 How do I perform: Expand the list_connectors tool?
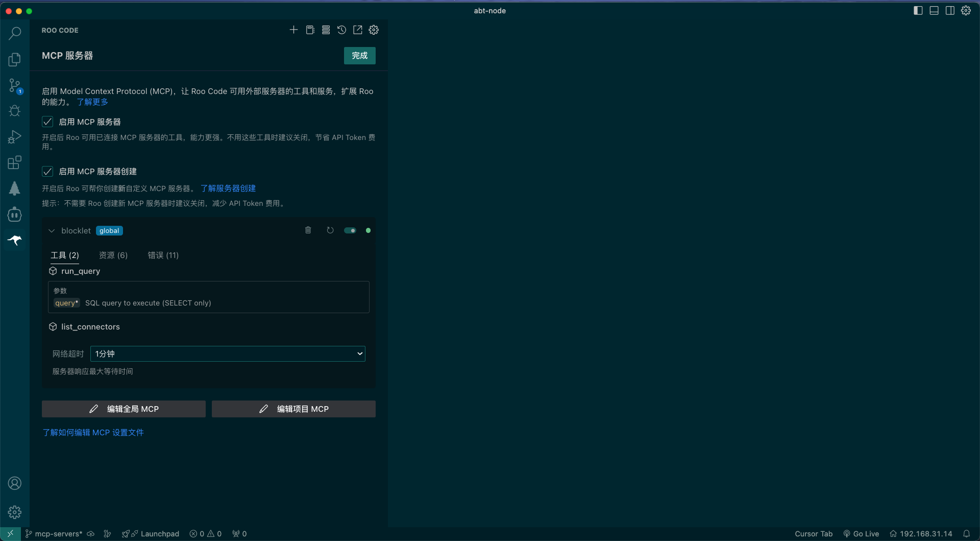pyautogui.click(x=90, y=327)
